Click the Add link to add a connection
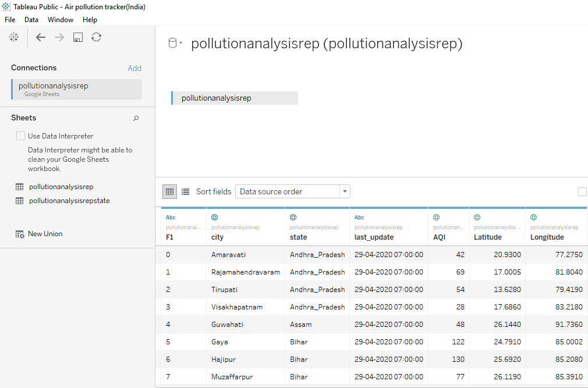 [134, 68]
